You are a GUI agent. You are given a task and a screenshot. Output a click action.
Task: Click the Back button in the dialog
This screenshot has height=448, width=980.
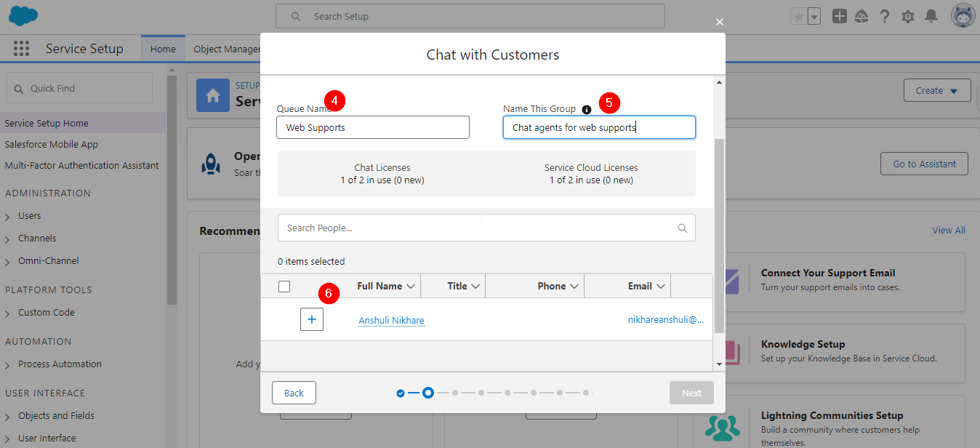[x=294, y=392]
